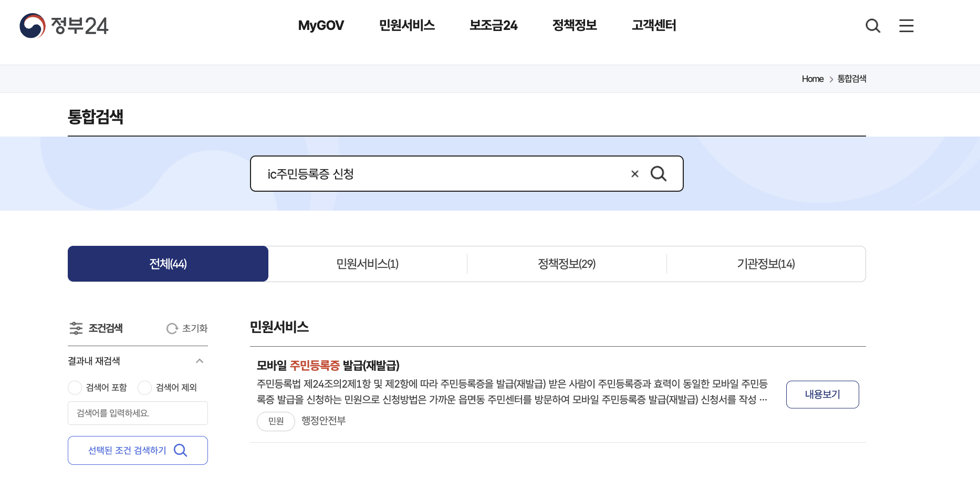Open the 민원서비스 top menu
980x478 pixels.
coord(407,25)
